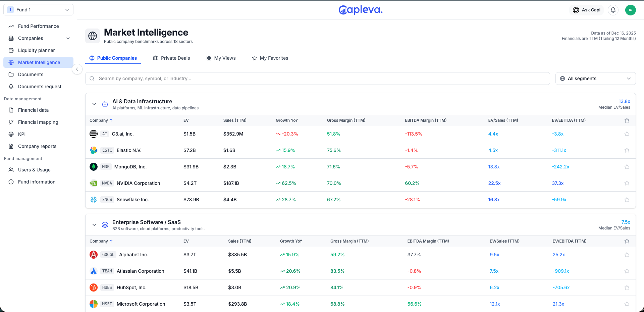The image size is (644, 312).
Task: Collapse the sidebar with the arrow button
Action: tap(77, 69)
